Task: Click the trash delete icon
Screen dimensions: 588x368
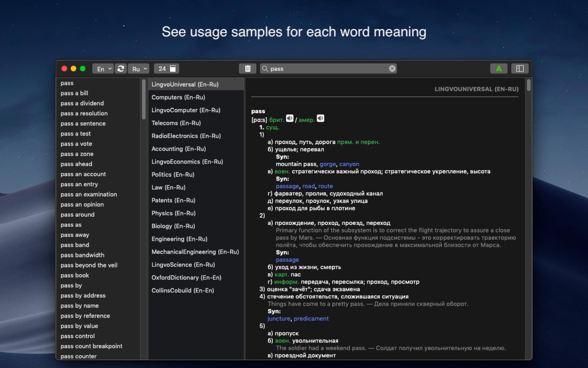Action: coord(248,69)
